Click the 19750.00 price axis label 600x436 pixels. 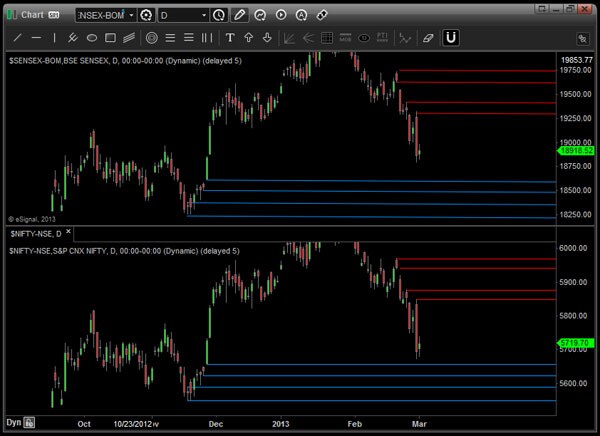tap(576, 70)
